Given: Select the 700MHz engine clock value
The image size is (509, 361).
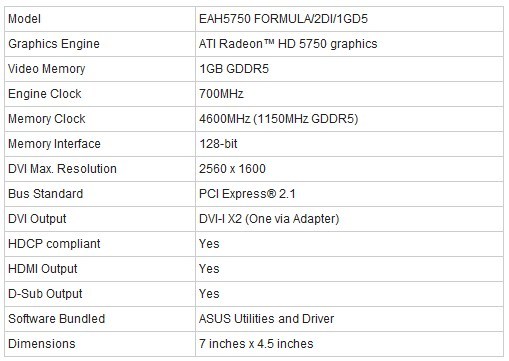Looking at the screenshot, I should pyautogui.click(x=221, y=94).
